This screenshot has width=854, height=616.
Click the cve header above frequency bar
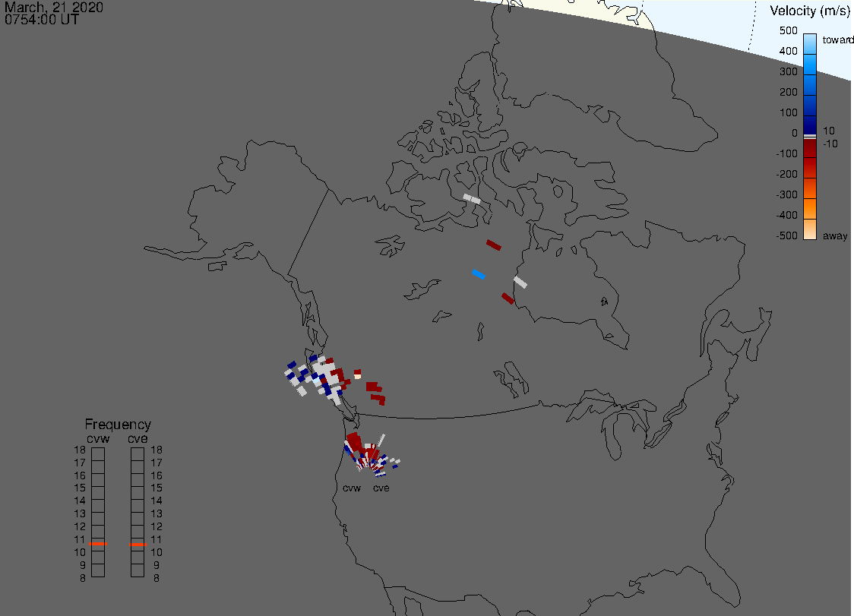click(138, 438)
